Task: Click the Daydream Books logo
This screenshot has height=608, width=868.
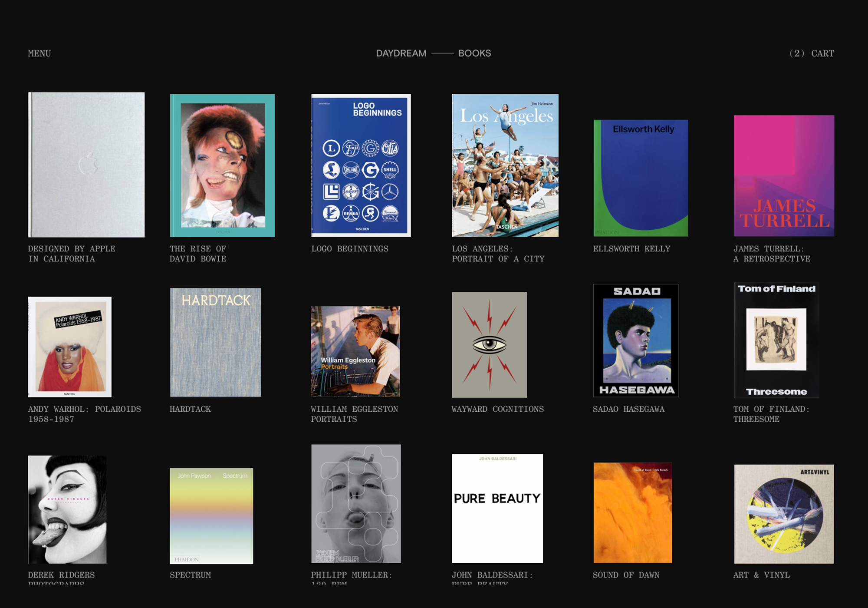Action: [433, 53]
